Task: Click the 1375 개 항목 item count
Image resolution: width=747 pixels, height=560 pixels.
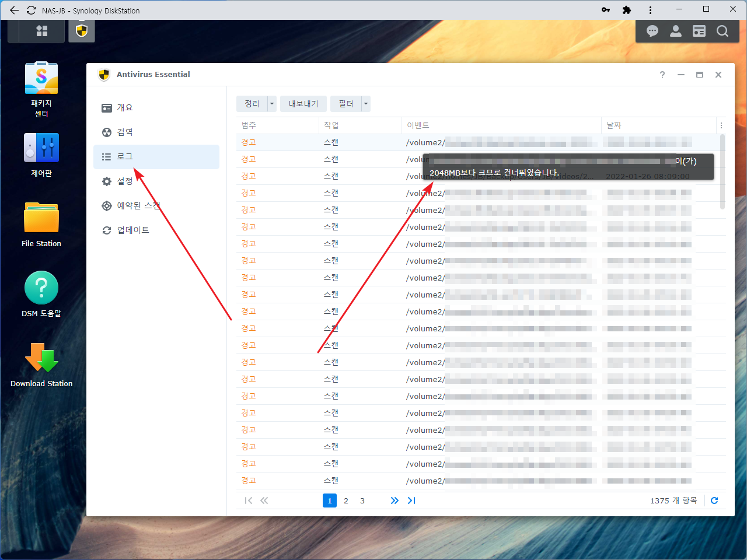Action: coord(673,501)
